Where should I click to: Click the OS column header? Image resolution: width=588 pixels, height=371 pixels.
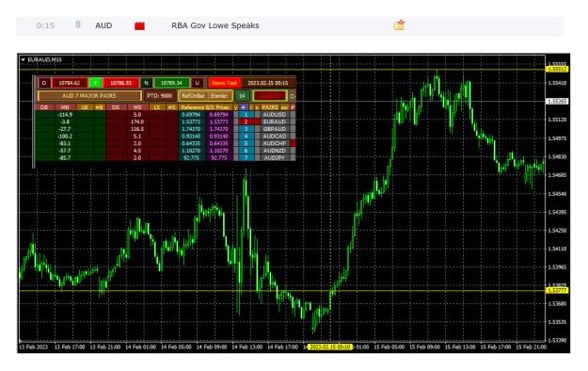tap(117, 107)
